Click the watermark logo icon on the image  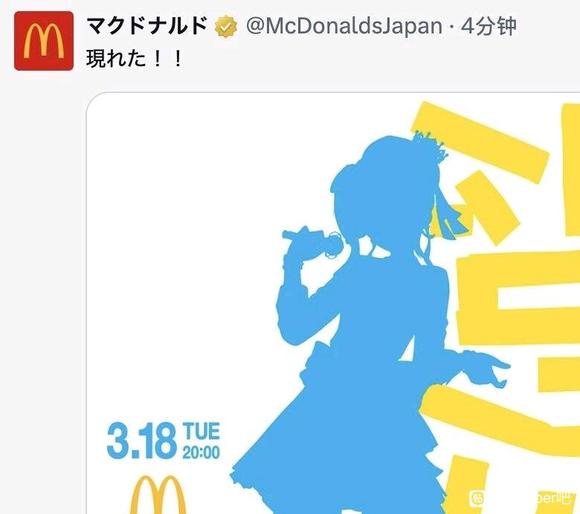477,498
